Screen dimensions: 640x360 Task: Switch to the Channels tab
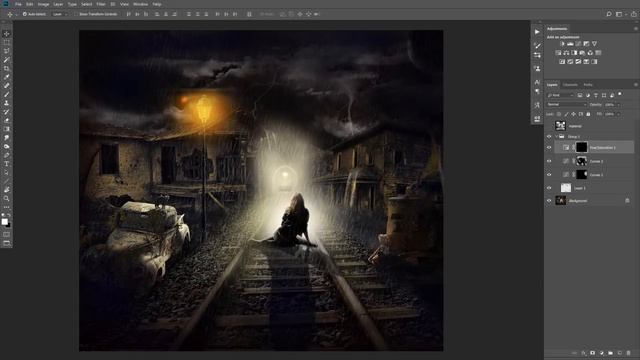570,85
